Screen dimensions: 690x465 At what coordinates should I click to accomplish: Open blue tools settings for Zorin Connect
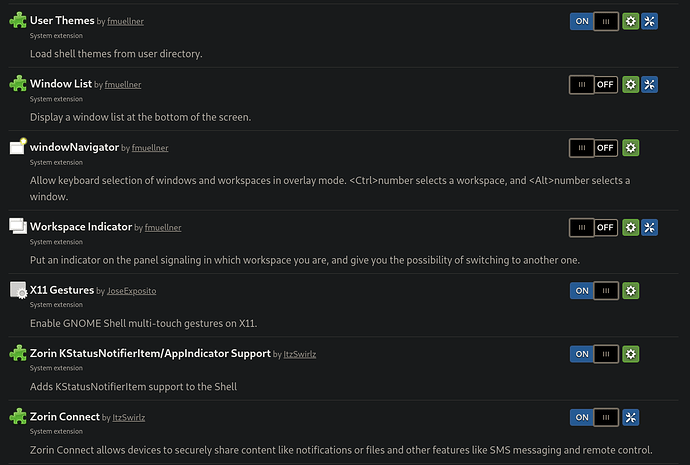click(630, 417)
